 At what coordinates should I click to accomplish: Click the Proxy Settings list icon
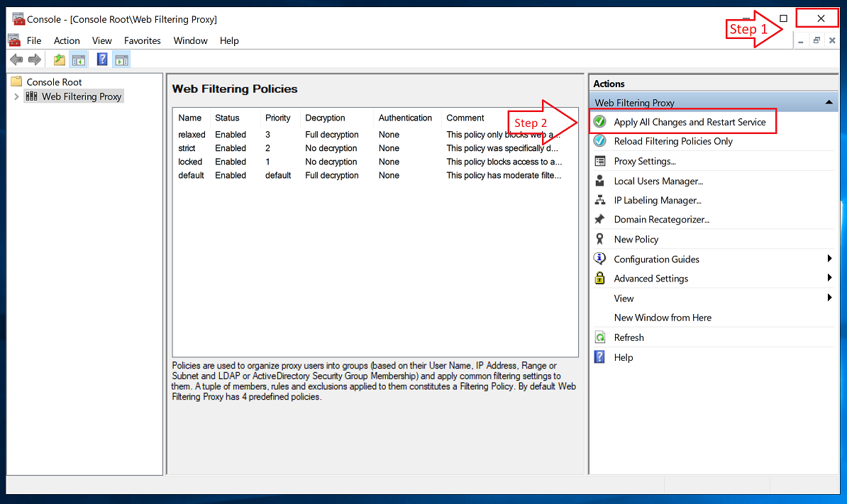599,161
